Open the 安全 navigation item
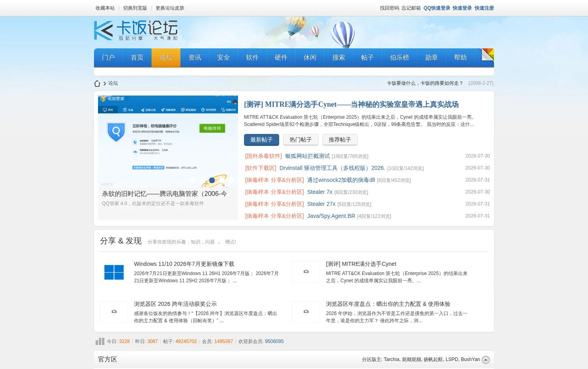Image resolution: width=588 pixels, height=369 pixels. (x=224, y=58)
